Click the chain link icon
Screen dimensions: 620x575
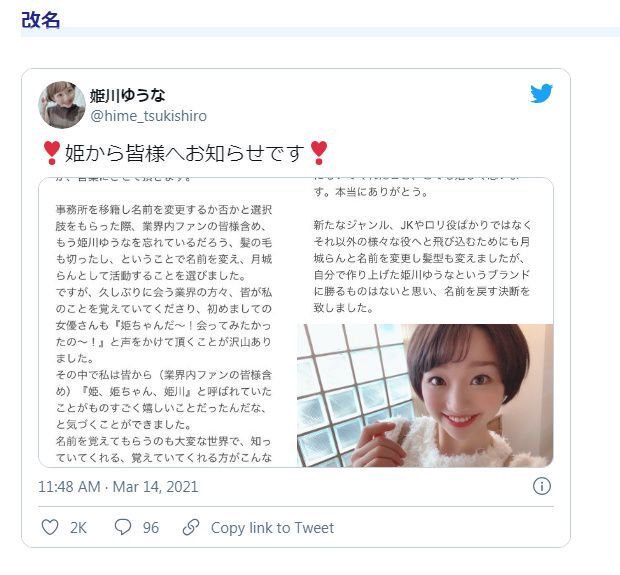click(191, 527)
